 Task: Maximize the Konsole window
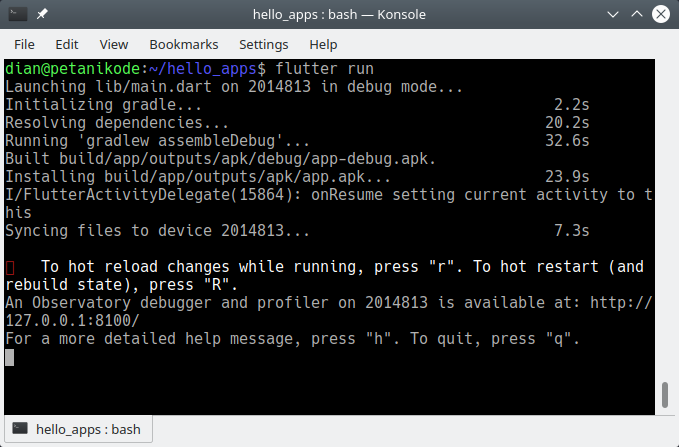pos(636,14)
